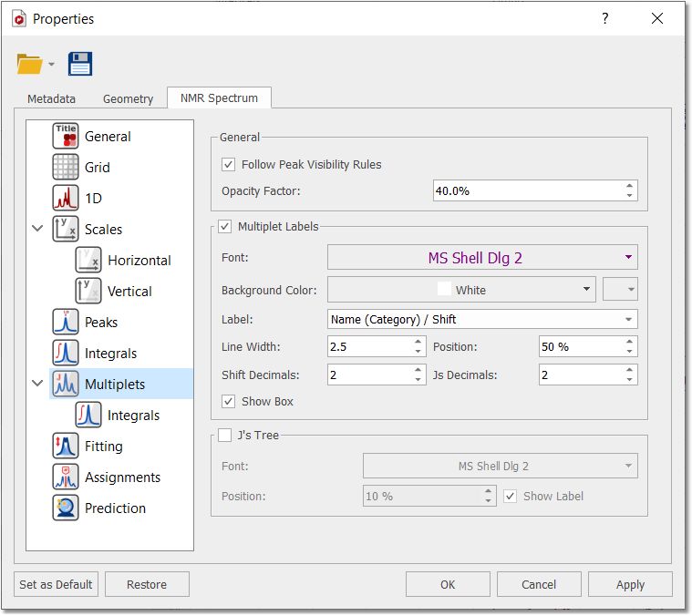The image size is (692, 616).
Task: Switch to the Geometry tab
Action: tap(128, 98)
